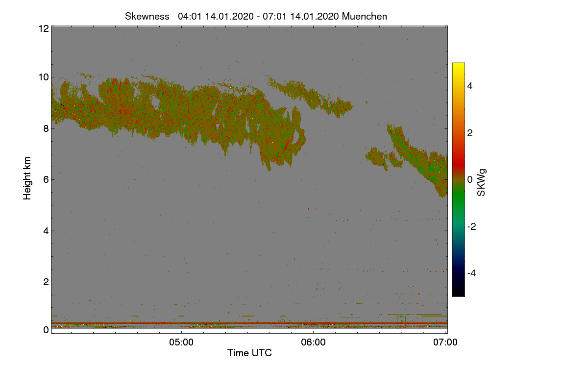Click the 10 height tick label

tap(43, 77)
